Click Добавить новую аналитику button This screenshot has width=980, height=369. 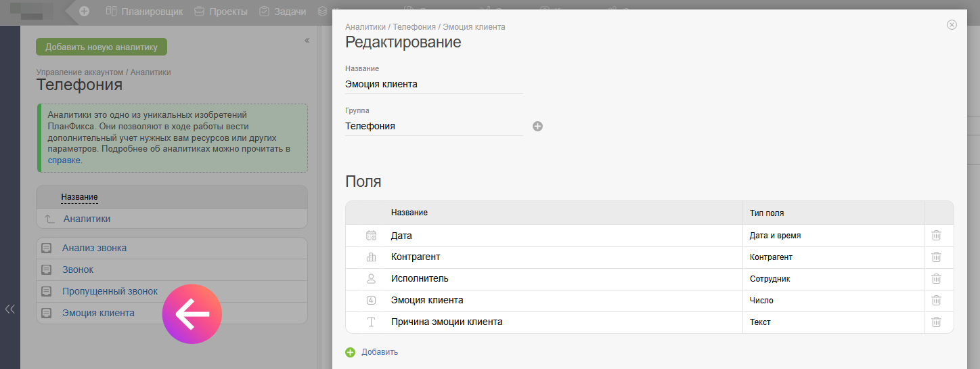(x=102, y=47)
